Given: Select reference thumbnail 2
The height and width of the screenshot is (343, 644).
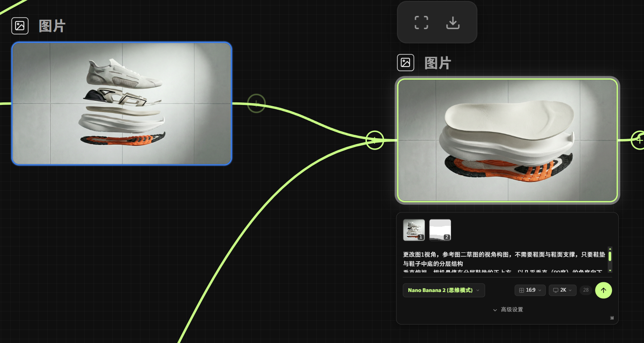Looking at the screenshot, I should point(440,230).
